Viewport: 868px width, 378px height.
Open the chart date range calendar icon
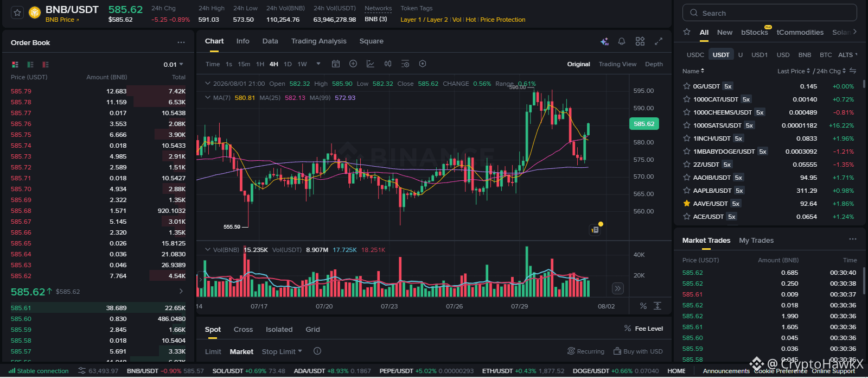click(336, 64)
